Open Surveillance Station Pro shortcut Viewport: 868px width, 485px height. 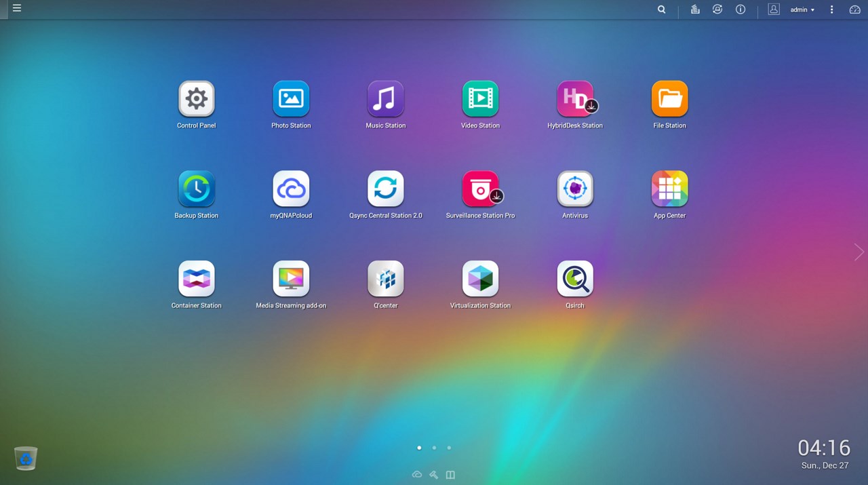(x=480, y=189)
